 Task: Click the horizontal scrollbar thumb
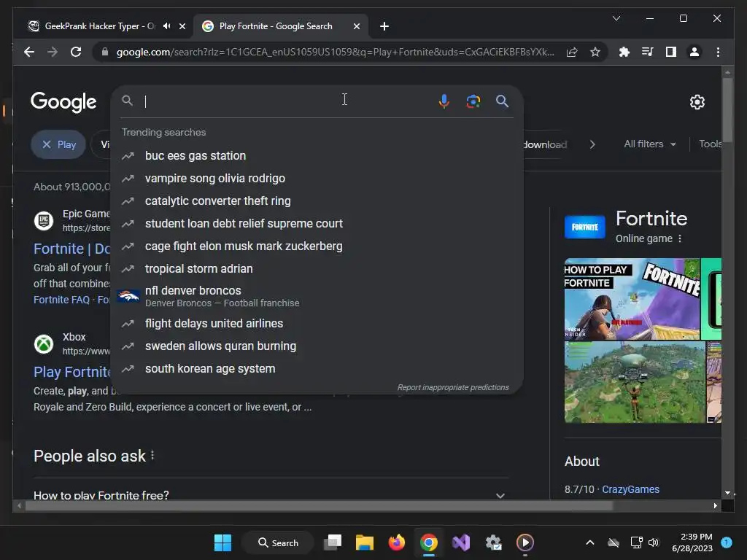[319, 506]
